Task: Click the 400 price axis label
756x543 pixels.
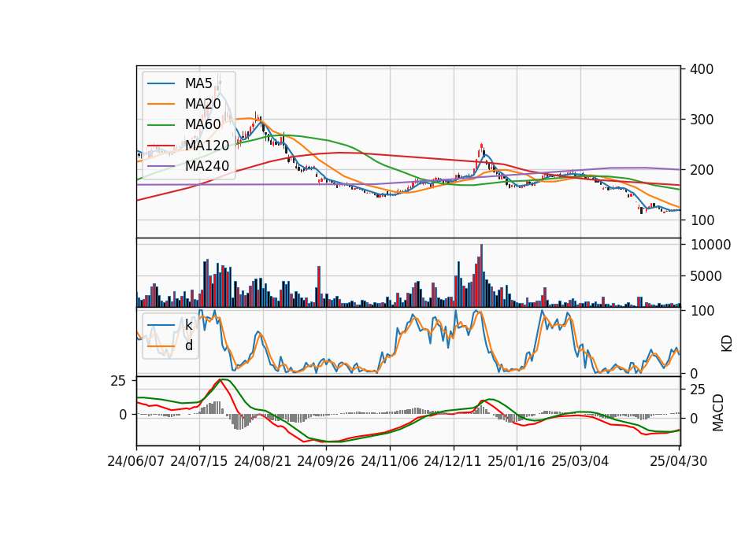Action: click(702, 69)
